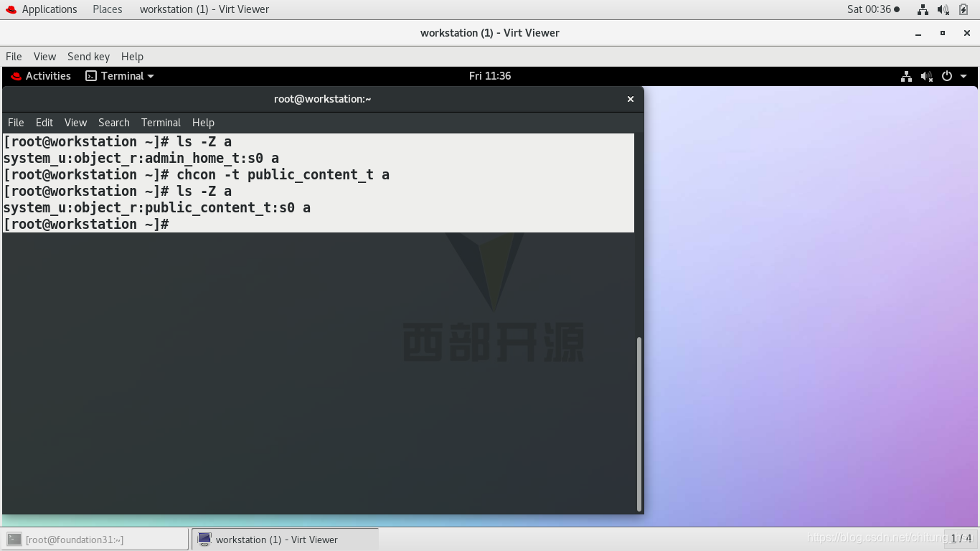
Task: Close the root@workstation terminal window
Action: pos(631,99)
